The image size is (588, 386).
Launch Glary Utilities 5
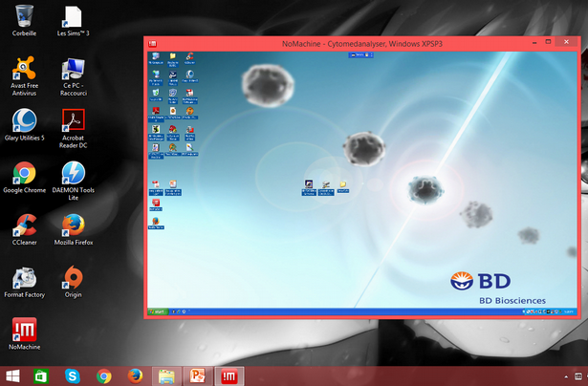(x=25, y=120)
